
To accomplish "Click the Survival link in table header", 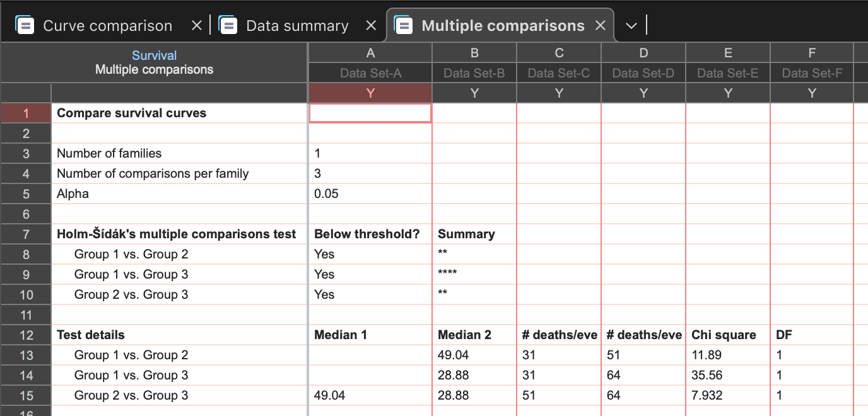I will pyautogui.click(x=154, y=55).
